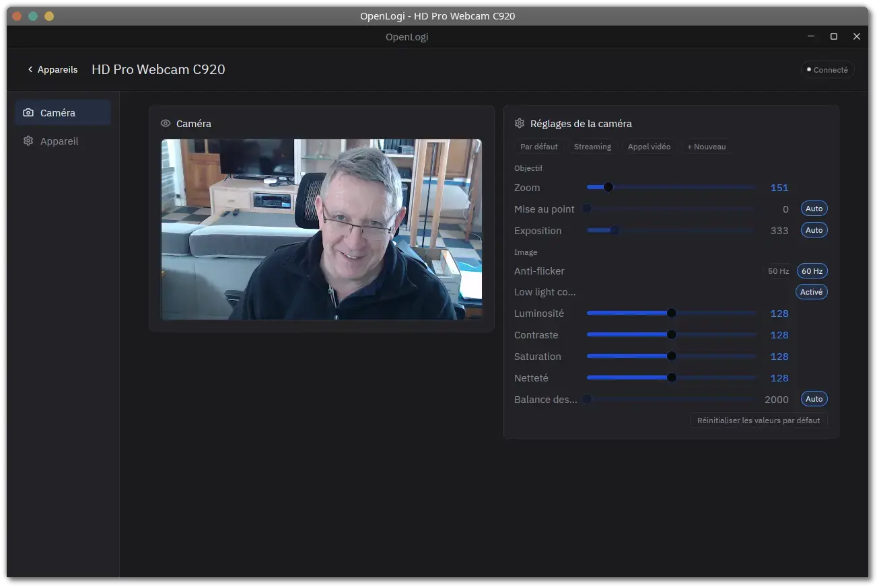Open the Appareil tab in the sidebar

click(x=63, y=141)
